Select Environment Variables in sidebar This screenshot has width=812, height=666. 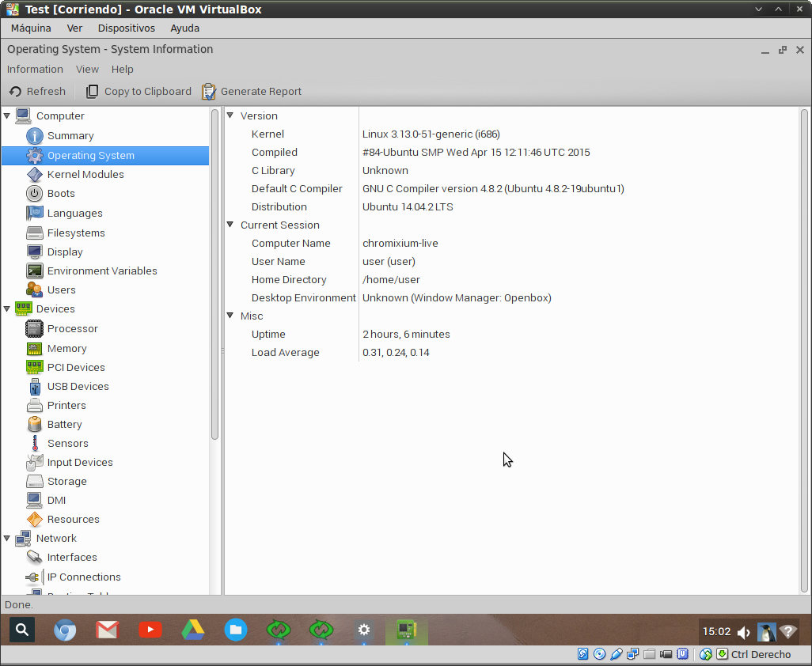tap(102, 271)
